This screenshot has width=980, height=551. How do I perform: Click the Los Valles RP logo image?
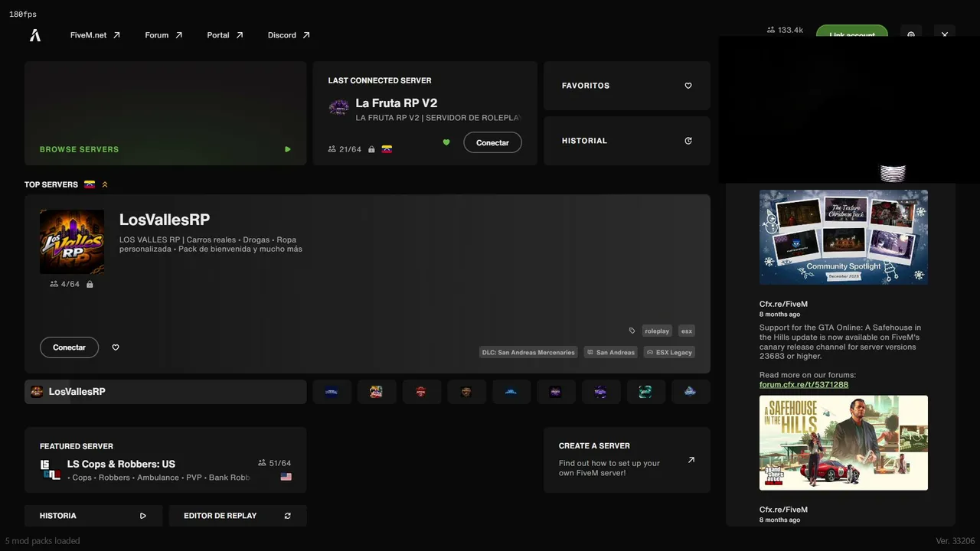(72, 242)
